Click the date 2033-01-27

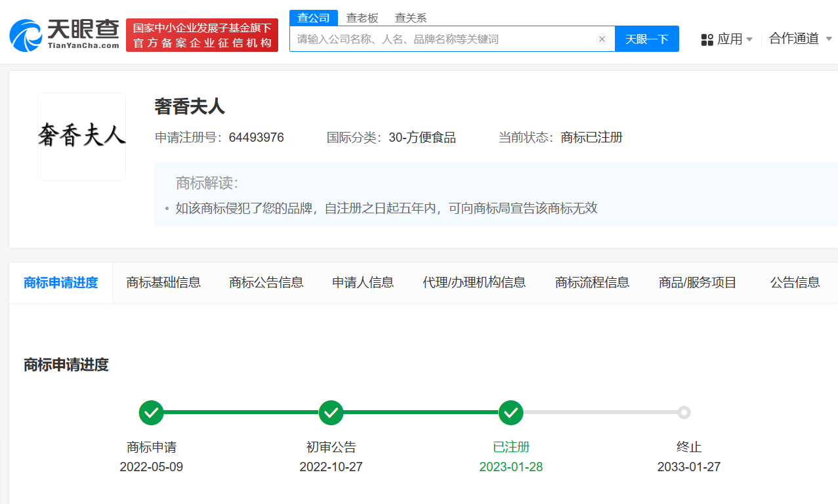tap(689, 467)
